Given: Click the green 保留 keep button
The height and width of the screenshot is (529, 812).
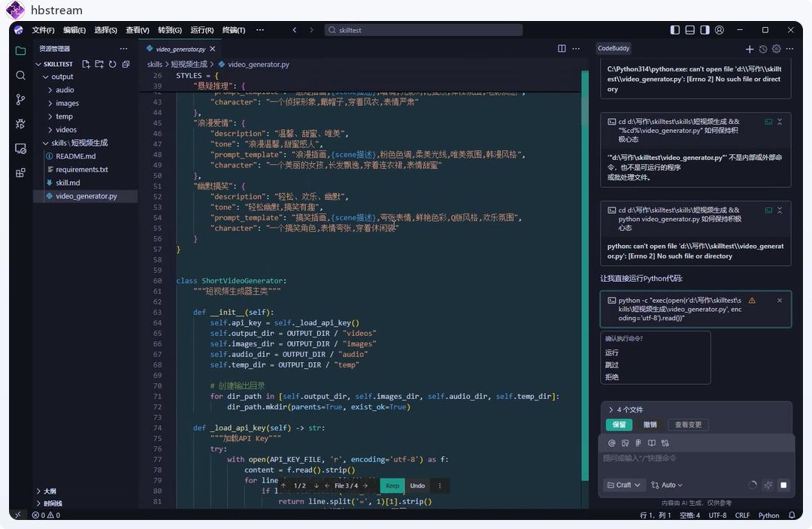Looking at the screenshot, I should coord(620,425).
